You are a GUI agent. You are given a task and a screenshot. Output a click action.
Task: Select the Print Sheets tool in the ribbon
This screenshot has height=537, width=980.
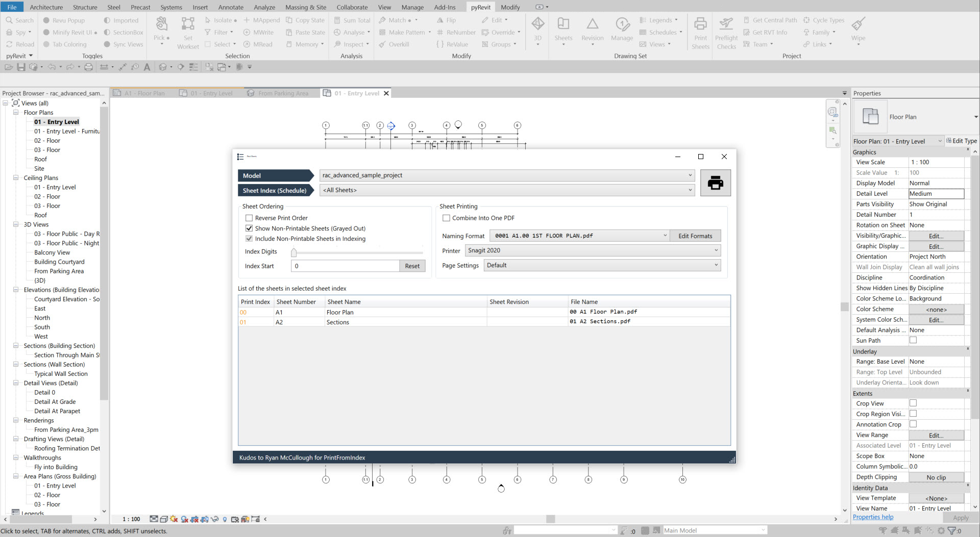coord(700,32)
